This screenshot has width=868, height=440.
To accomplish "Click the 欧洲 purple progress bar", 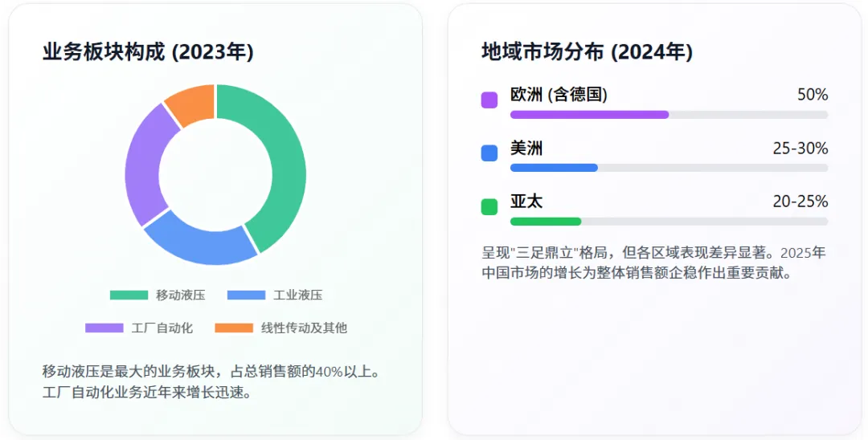I will (x=590, y=115).
